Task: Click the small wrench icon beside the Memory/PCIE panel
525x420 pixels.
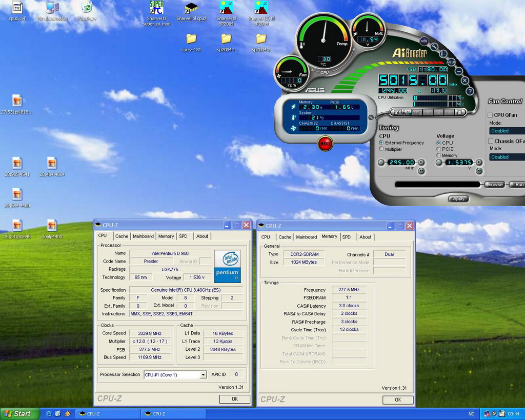Action: click(x=371, y=117)
